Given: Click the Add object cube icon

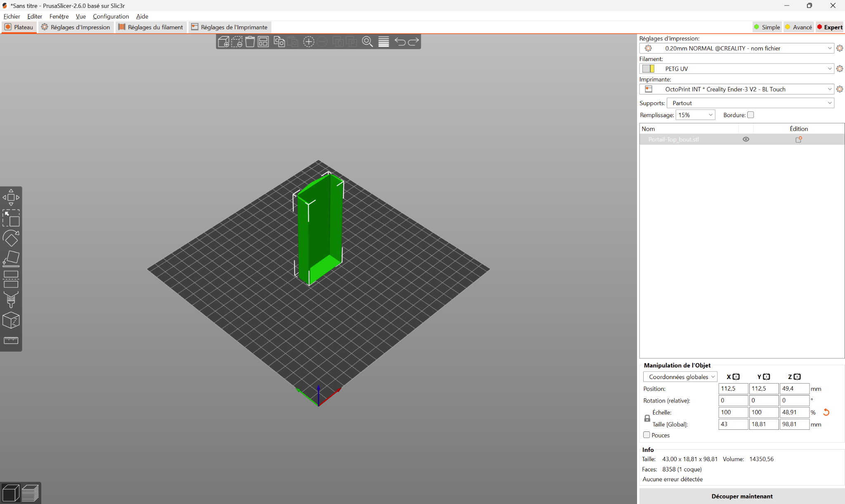Looking at the screenshot, I should (x=223, y=42).
